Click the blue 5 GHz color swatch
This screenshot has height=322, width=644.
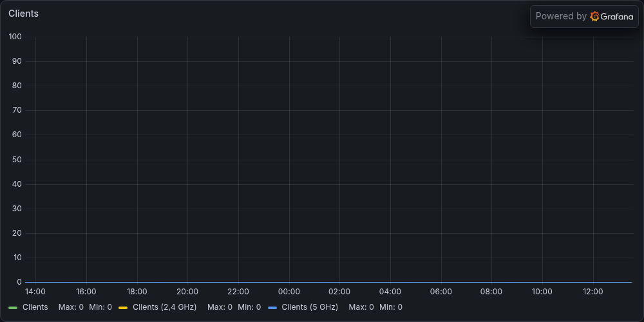tap(272, 308)
